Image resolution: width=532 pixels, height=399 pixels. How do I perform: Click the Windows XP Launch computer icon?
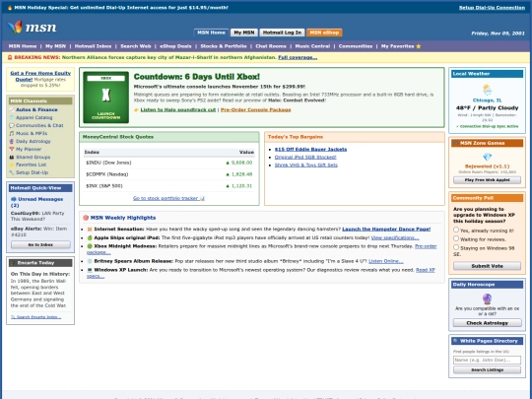(90, 270)
